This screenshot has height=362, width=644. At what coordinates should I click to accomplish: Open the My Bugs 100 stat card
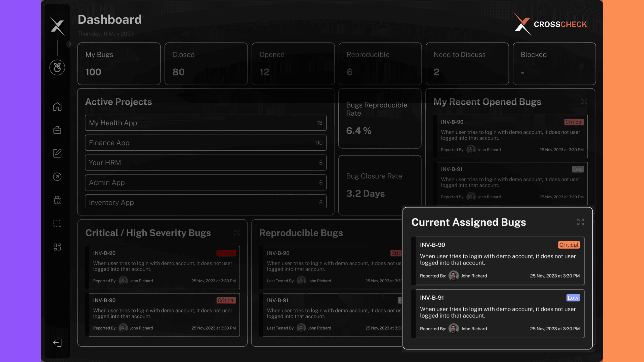(119, 64)
